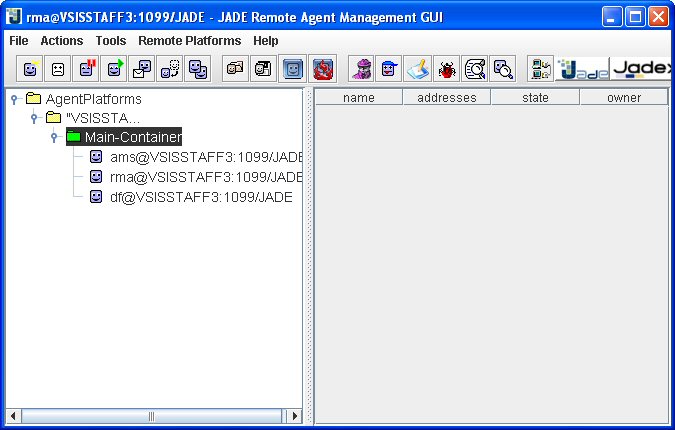Click the horizontal scrollbar thumb in tree panel

[152, 416]
